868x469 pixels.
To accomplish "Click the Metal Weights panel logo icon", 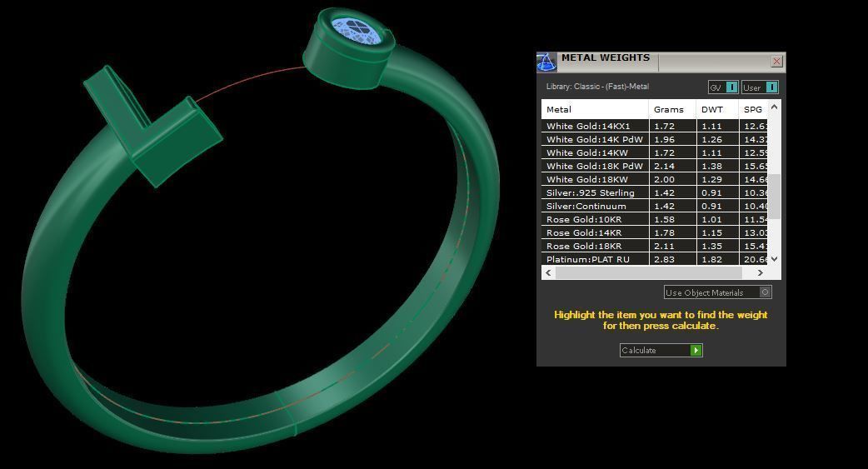I will click(546, 62).
